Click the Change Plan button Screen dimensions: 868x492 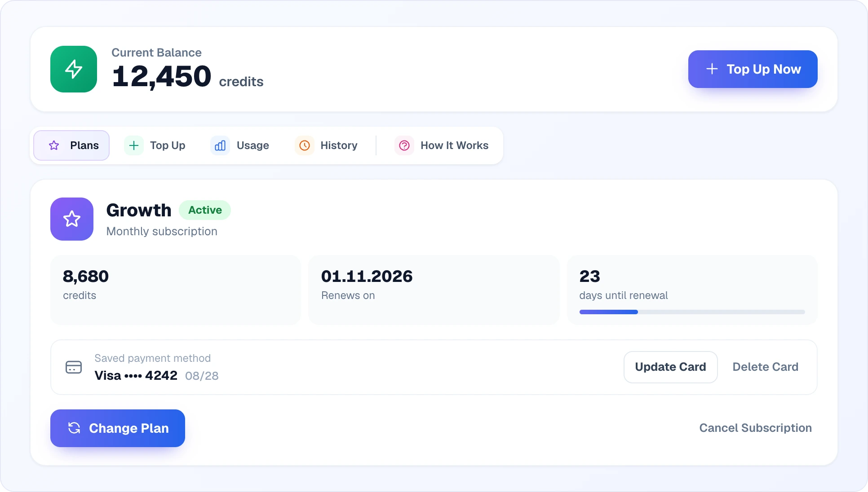click(118, 428)
